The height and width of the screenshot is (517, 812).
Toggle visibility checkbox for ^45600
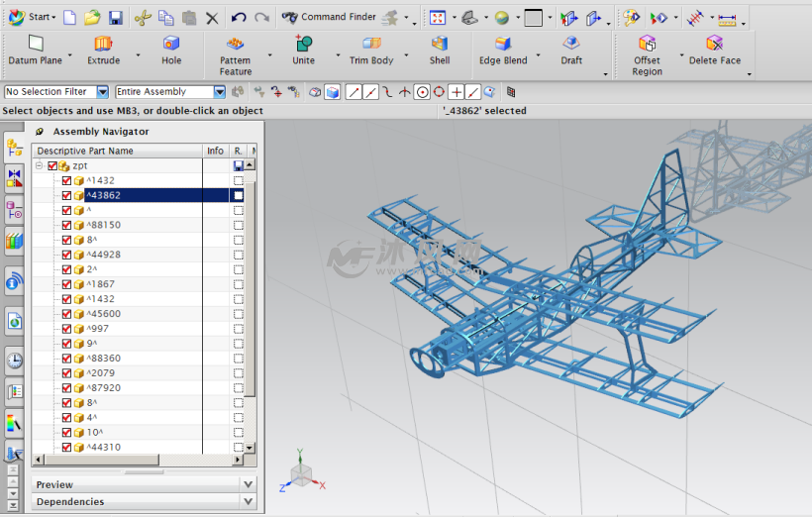pos(67,314)
